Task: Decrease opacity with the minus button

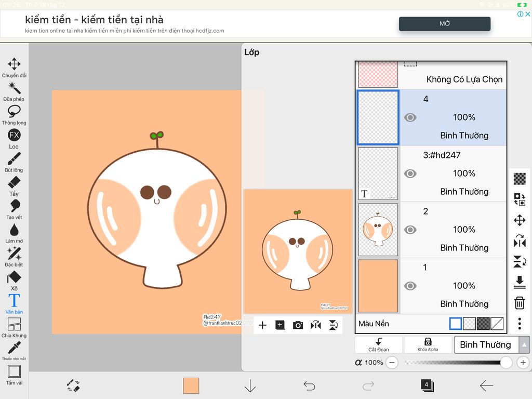Action: [x=392, y=363]
